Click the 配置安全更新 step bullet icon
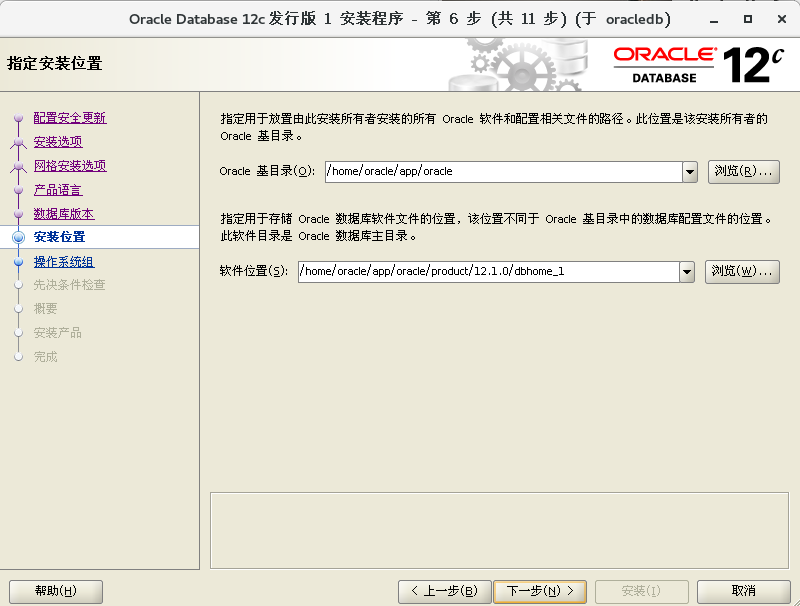The image size is (800, 606). 18,118
